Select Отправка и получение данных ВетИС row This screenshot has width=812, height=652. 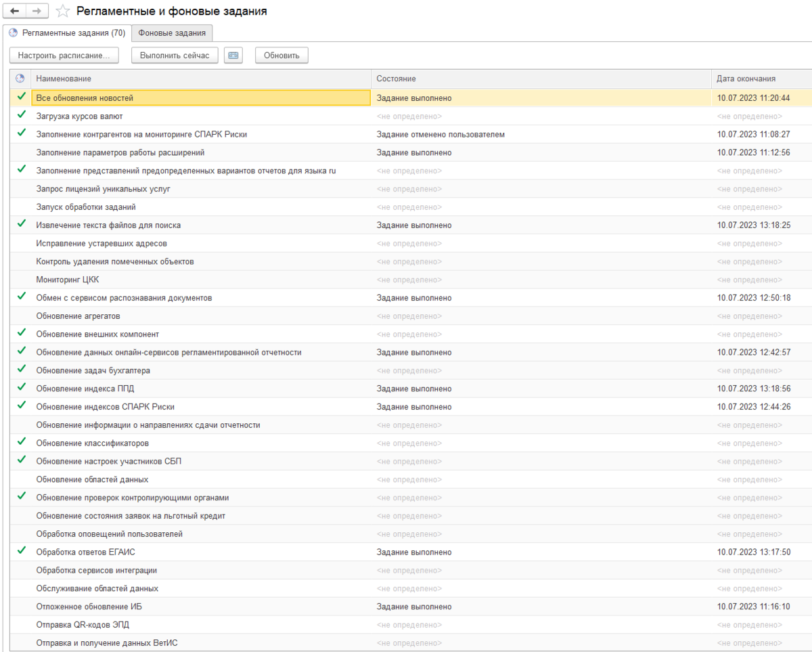(107, 643)
